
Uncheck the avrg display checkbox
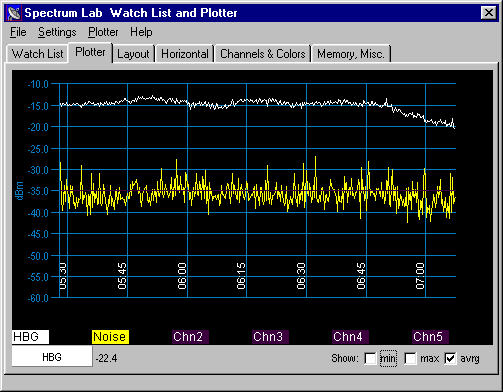(450, 359)
